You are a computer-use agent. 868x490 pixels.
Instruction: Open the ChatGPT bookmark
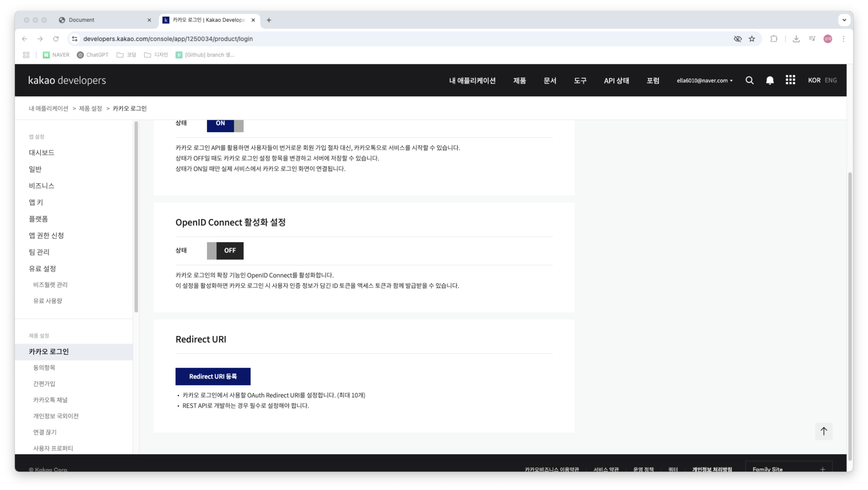(x=93, y=55)
